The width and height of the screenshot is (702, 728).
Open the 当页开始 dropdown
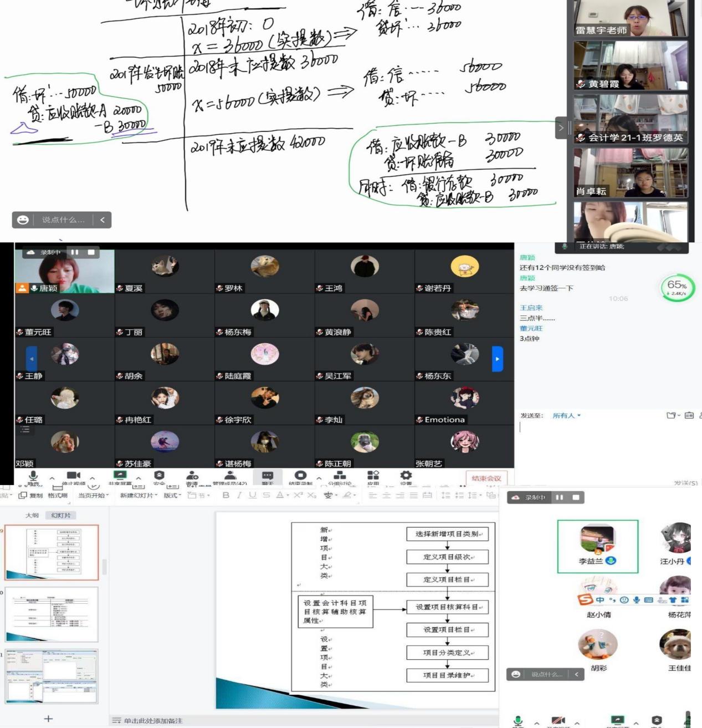click(94, 496)
